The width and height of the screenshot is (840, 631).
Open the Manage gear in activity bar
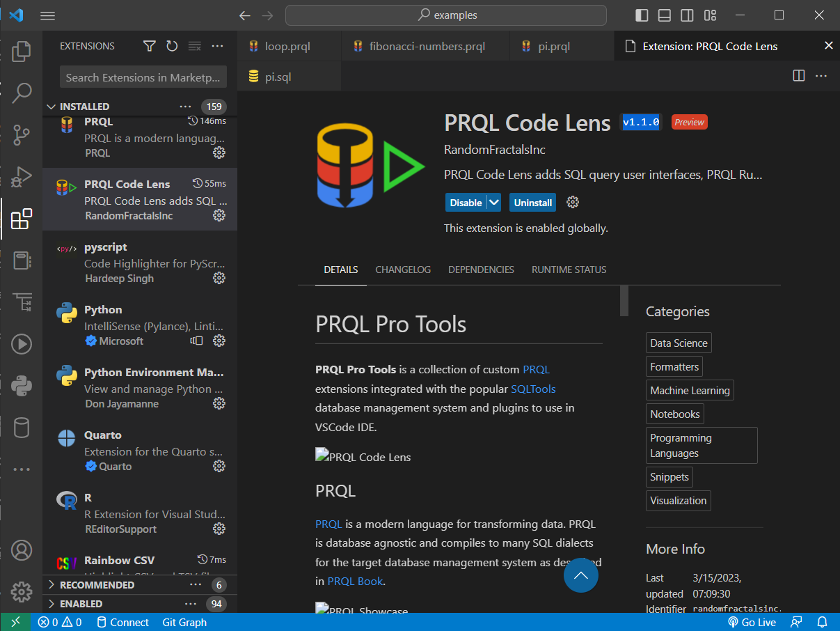click(x=22, y=592)
